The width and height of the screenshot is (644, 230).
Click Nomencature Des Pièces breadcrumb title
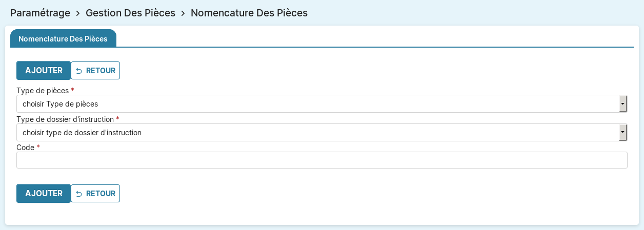click(x=249, y=13)
